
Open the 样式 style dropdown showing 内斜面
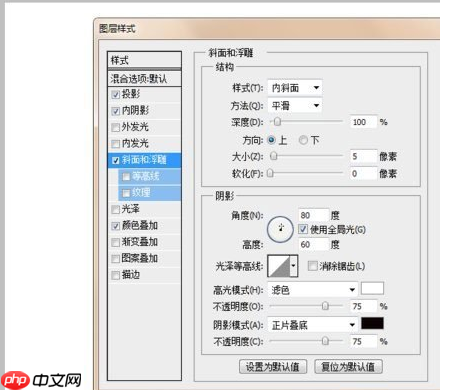coord(295,88)
